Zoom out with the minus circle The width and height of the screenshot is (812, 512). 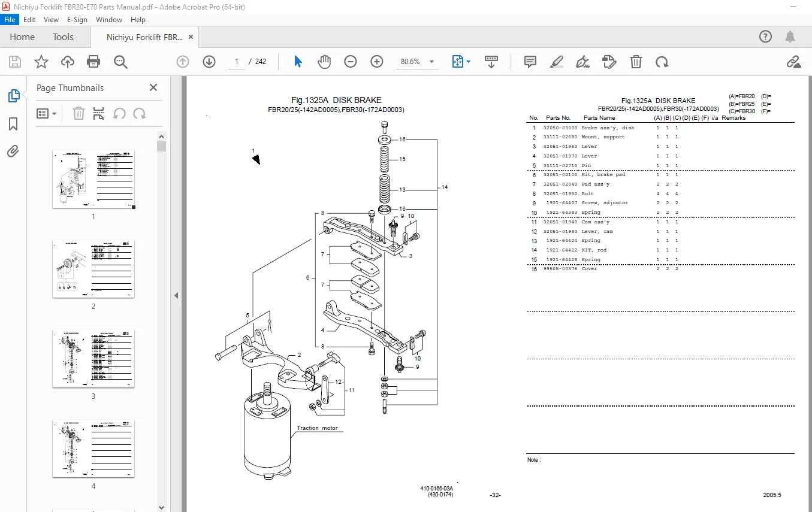(x=351, y=62)
